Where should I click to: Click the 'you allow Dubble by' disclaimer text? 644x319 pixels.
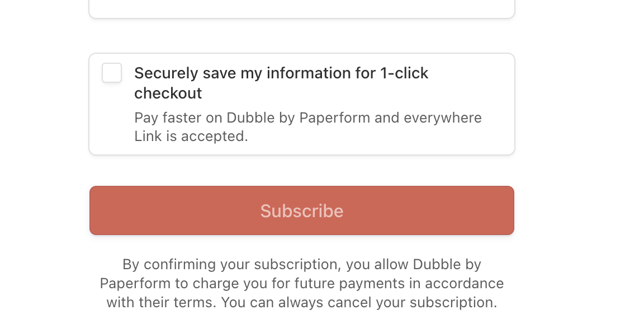pyautogui.click(x=413, y=264)
